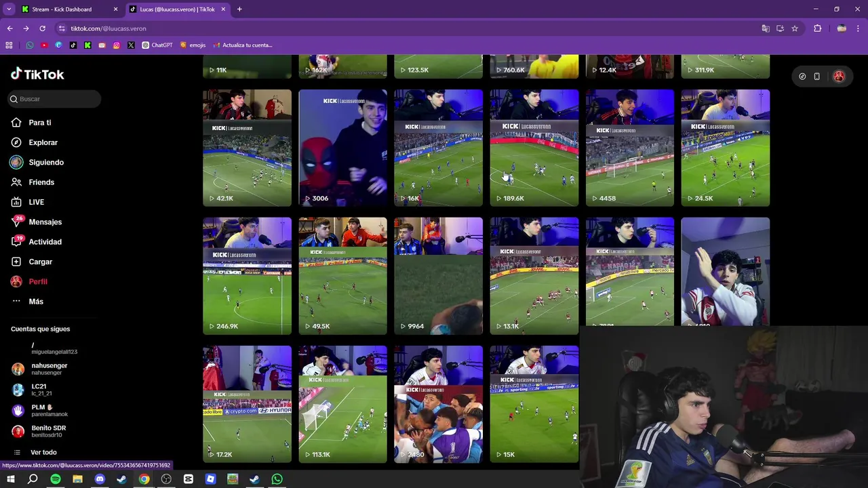This screenshot has width=868, height=488.
Task: Click the phone app icon in floating toolbar
Action: pyautogui.click(x=817, y=77)
